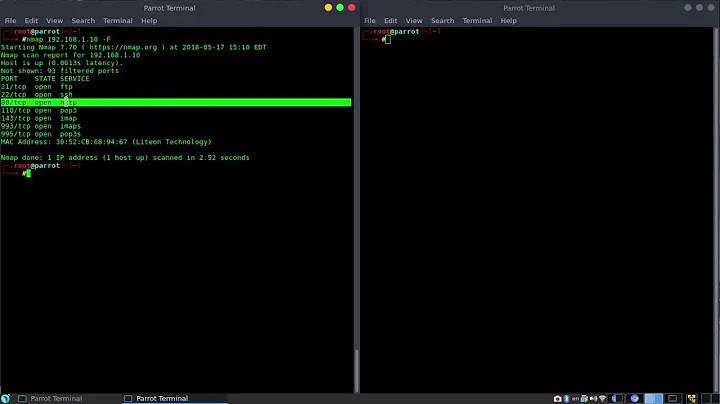The height and width of the screenshot is (404, 720).
Task: Click the '22/tcp open ssh' line
Action: (x=37, y=95)
